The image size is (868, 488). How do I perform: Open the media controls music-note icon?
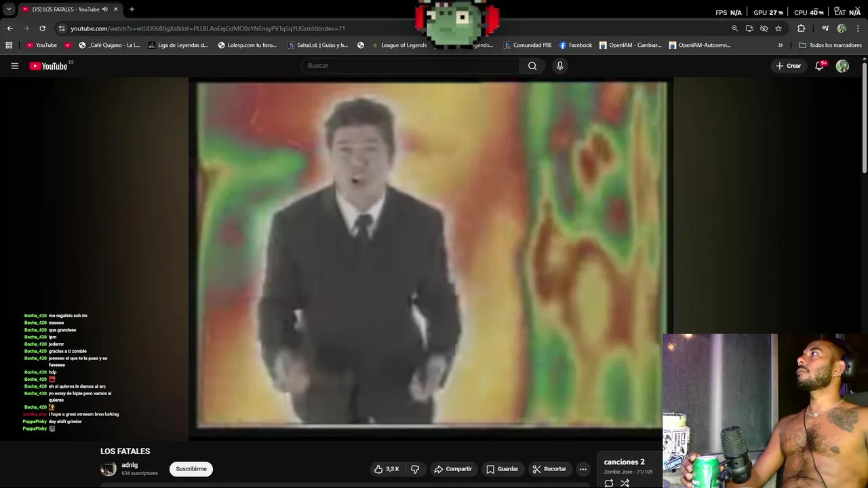pos(825,28)
